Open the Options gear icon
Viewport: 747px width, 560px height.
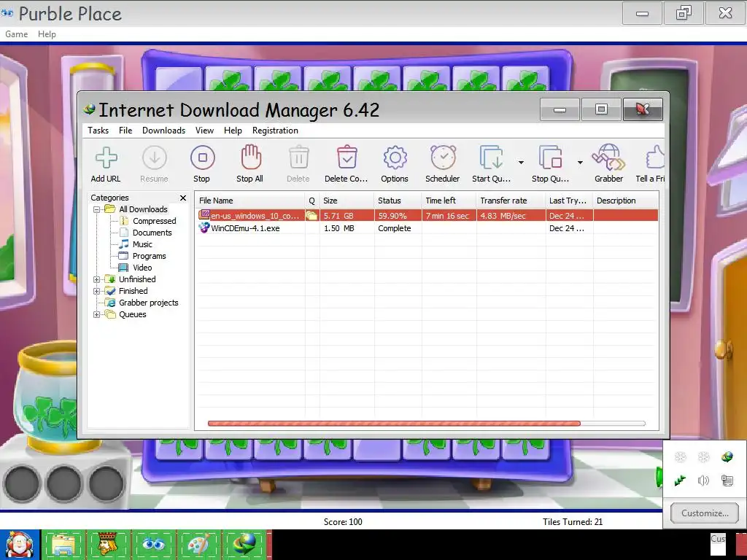(395, 157)
